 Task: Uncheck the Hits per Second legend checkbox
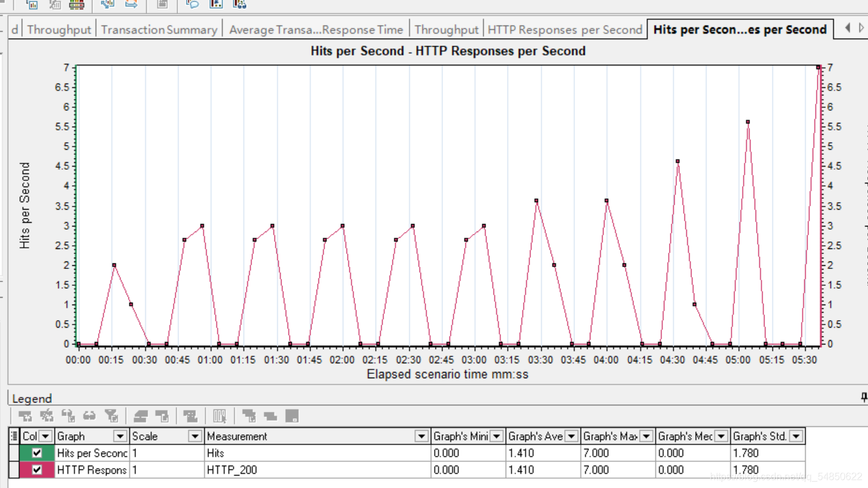[37, 453]
